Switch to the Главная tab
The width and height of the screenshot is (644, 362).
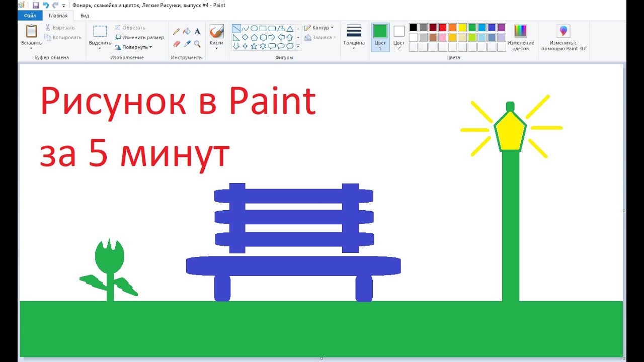[x=58, y=16]
